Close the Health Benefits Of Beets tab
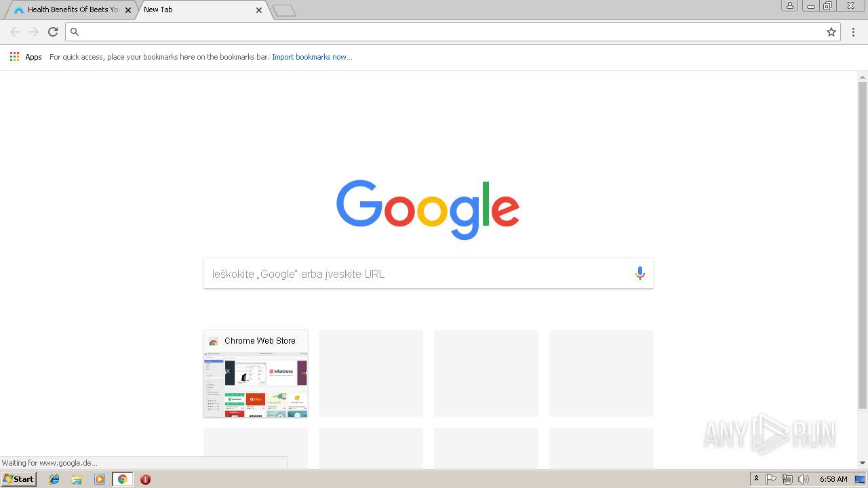Screen dimensions: 868x488 pos(128,10)
